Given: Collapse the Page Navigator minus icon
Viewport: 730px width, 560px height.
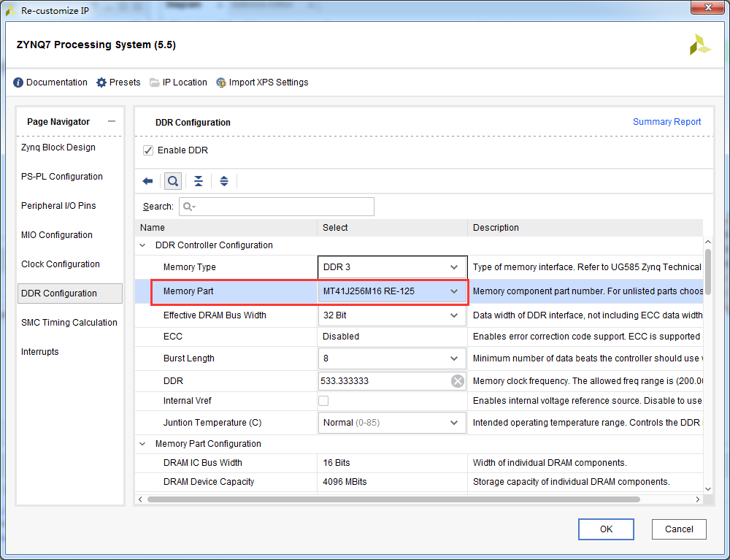Looking at the screenshot, I should pyautogui.click(x=111, y=121).
